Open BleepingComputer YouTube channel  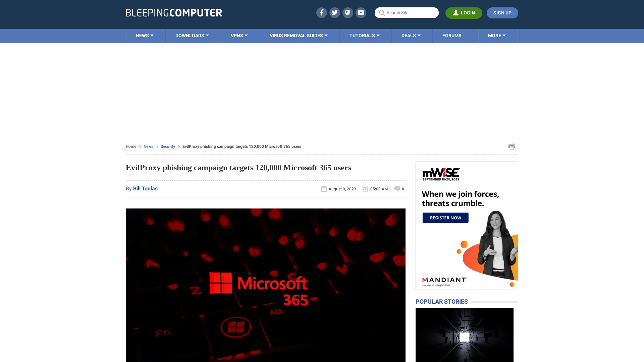361,12
